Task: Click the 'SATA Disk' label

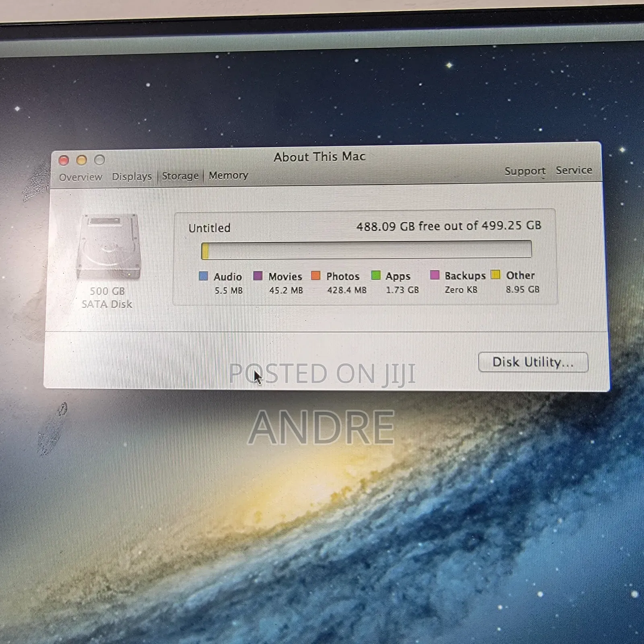Action: click(107, 304)
